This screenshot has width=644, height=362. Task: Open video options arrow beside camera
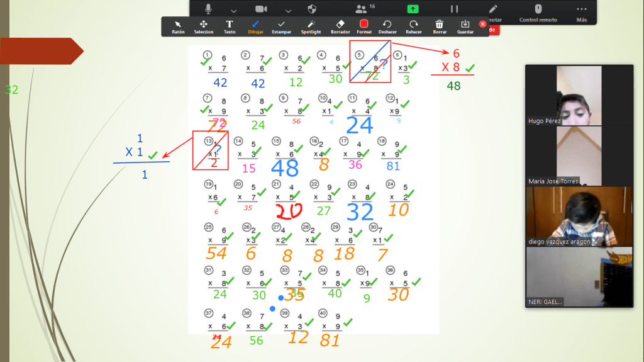[x=288, y=11]
